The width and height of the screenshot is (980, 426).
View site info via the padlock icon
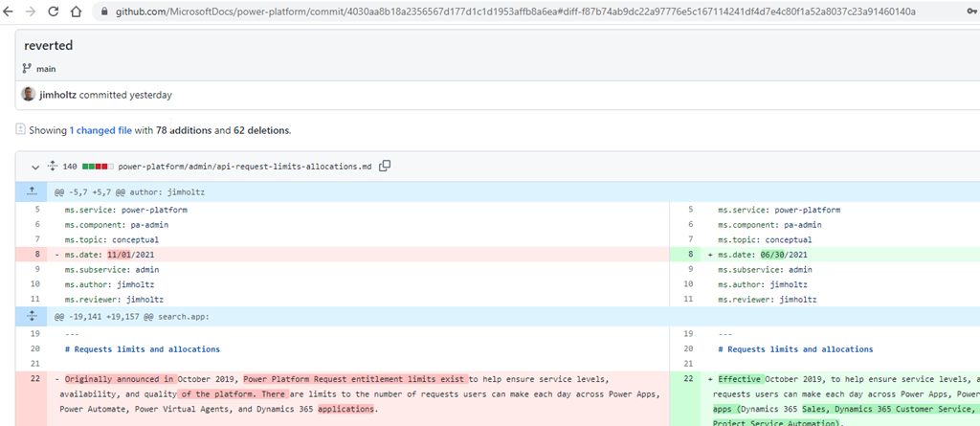(x=103, y=11)
